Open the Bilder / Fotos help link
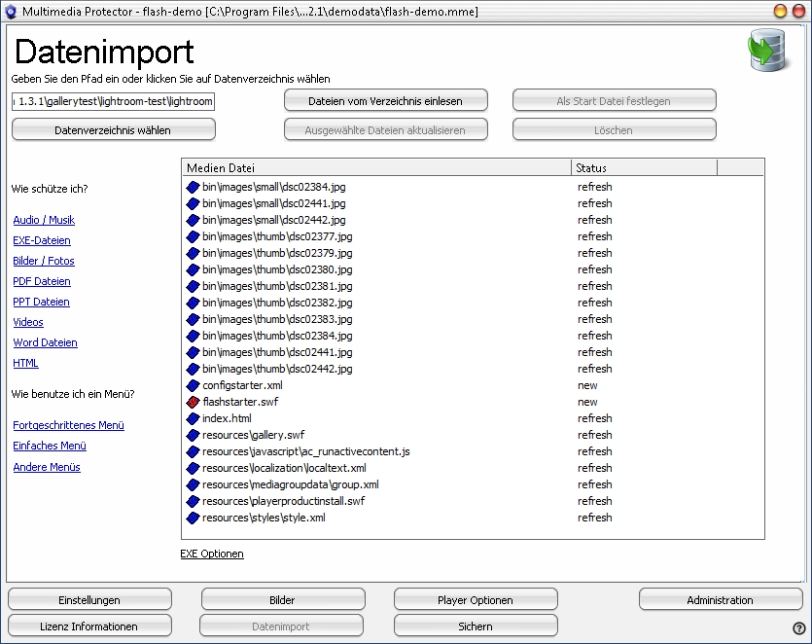 [x=44, y=261]
